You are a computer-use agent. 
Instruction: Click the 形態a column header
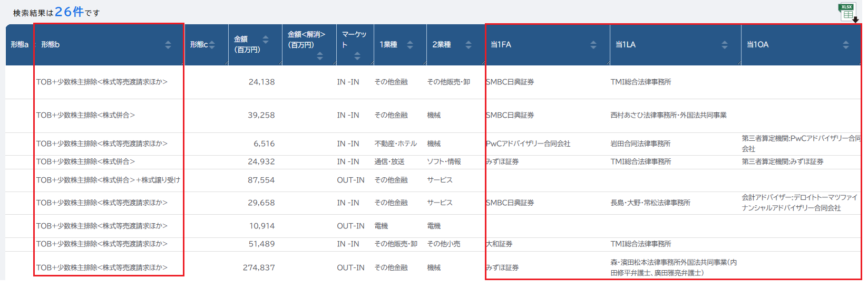tap(19, 45)
